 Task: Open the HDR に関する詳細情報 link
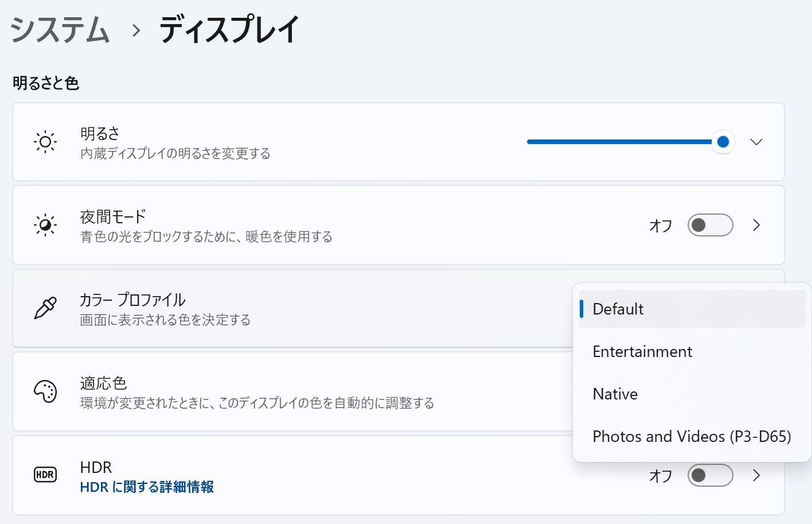(147, 487)
